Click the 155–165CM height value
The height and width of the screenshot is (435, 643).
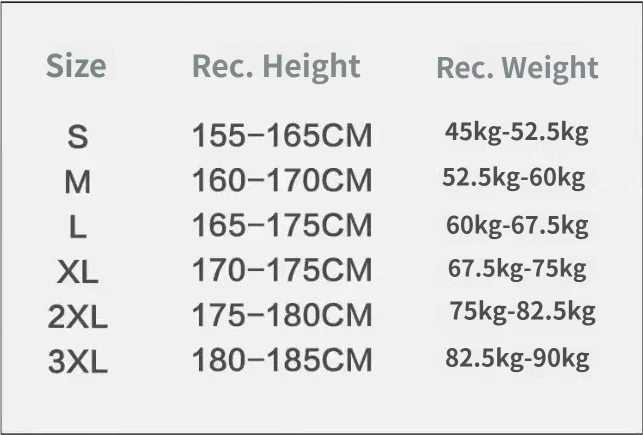coord(282,135)
